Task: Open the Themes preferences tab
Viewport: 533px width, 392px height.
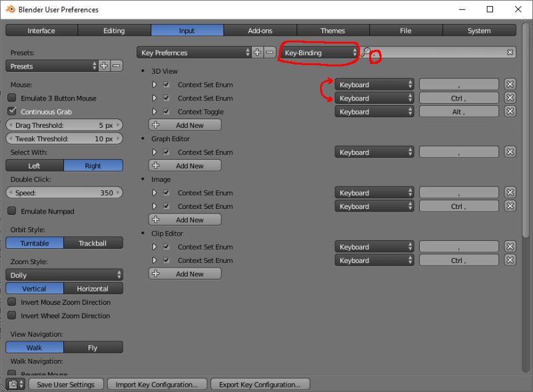Action: click(333, 30)
